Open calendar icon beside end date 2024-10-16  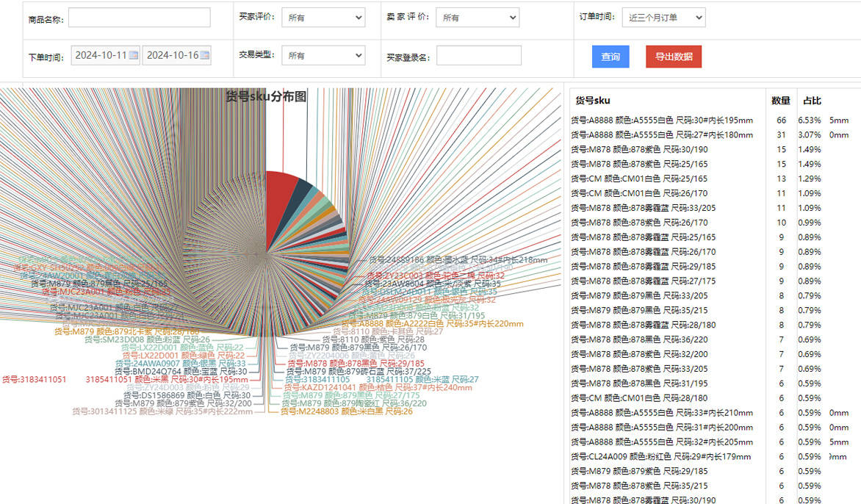click(x=205, y=55)
